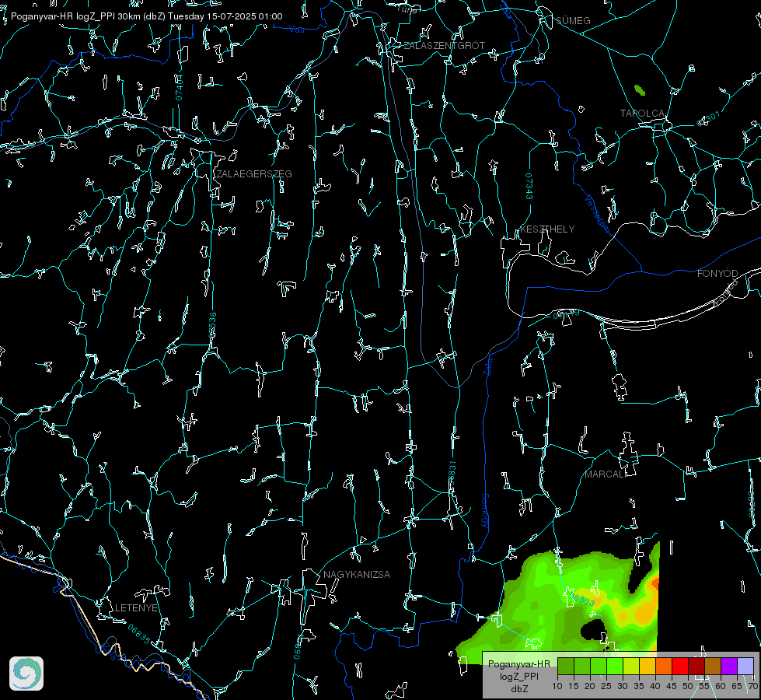The image size is (761, 700).
Task: Click the FONYÓD city label
Action: pos(717,274)
